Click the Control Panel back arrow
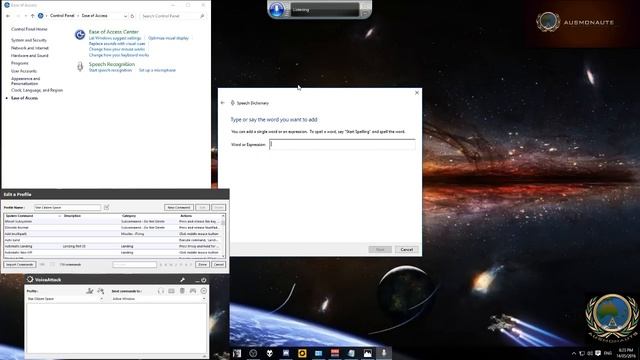The image size is (640, 360). point(8,16)
